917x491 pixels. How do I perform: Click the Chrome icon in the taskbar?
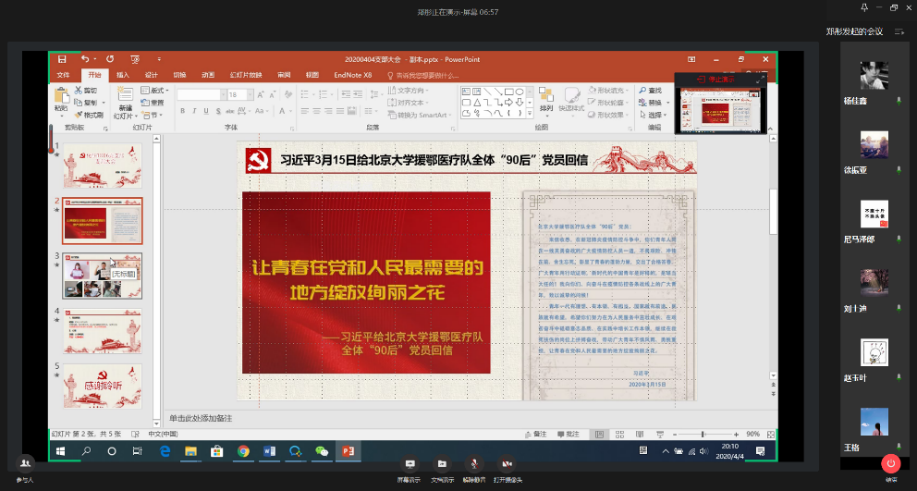[243, 451]
